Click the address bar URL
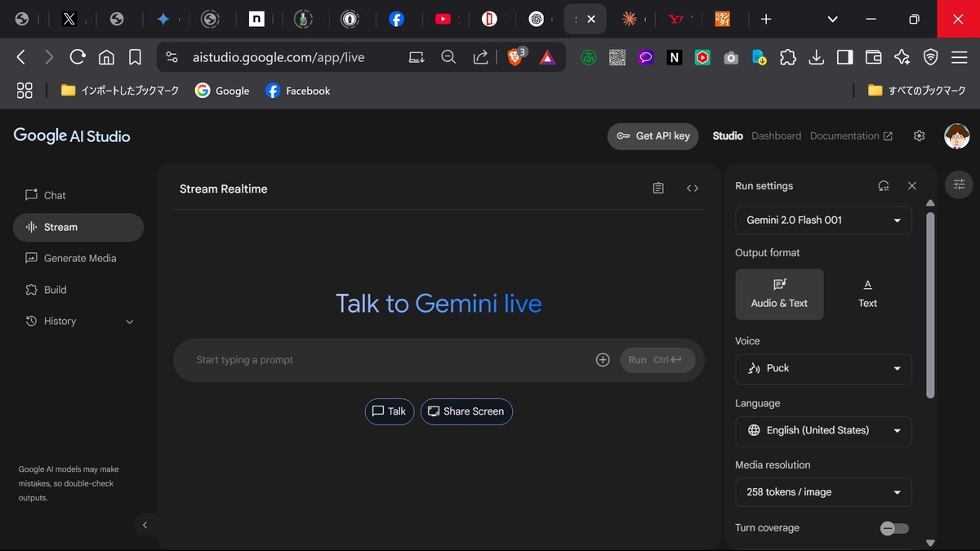Screen dimensions: 980x551 [278, 57]
